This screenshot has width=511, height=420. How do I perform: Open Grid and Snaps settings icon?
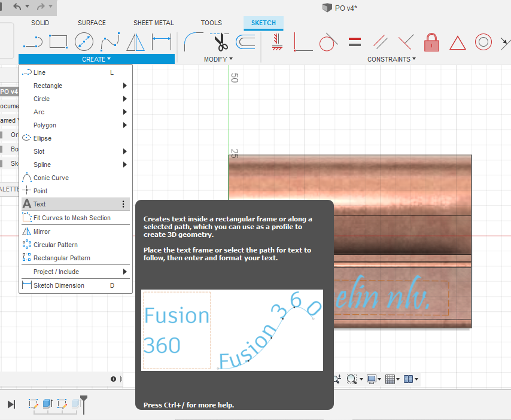(390, 379)
